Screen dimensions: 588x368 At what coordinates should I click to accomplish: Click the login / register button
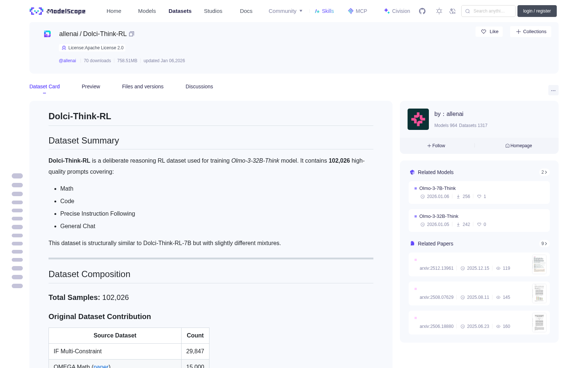537,11
